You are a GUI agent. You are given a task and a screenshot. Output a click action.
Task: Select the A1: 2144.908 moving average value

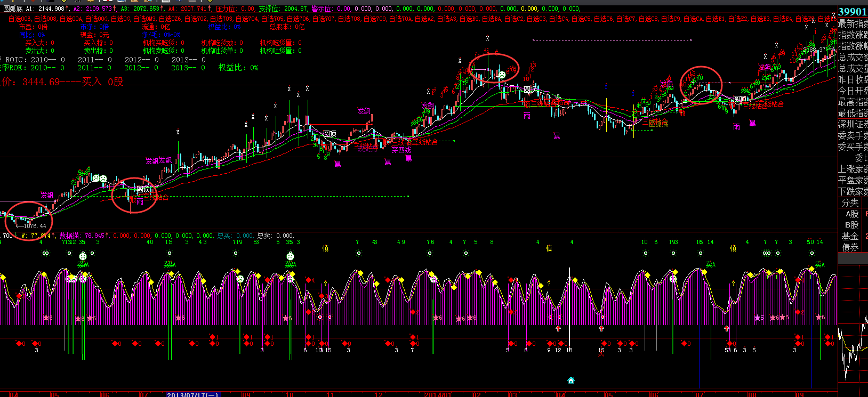47,9
